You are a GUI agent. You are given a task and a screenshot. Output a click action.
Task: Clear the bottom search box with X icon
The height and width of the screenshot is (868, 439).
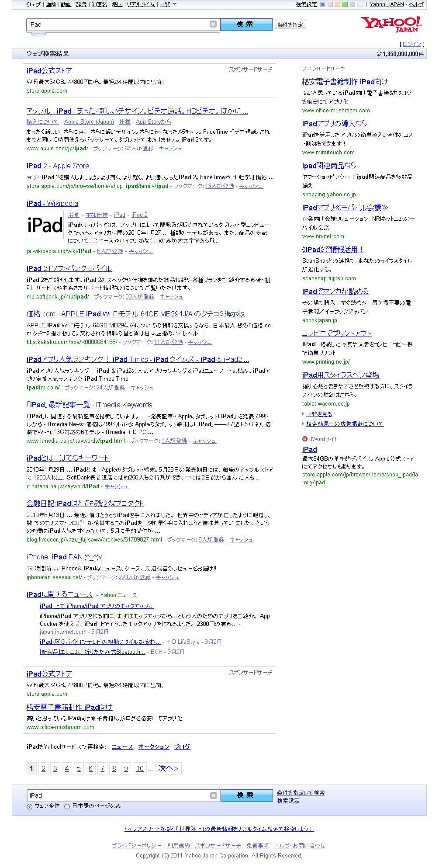click(x=214, y=795)
